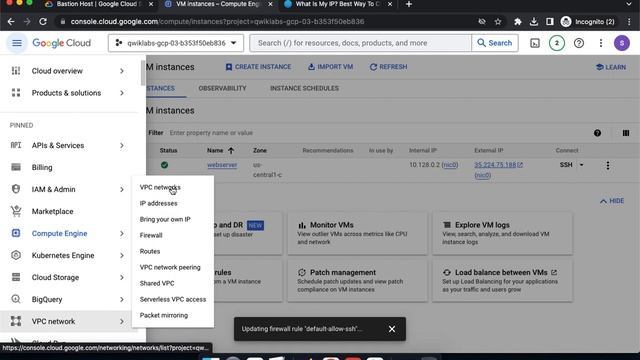The height and width of the screenshot is (360, 640).
Task: Click the Cloud Storage icon
Action: [x=16, y=277]
